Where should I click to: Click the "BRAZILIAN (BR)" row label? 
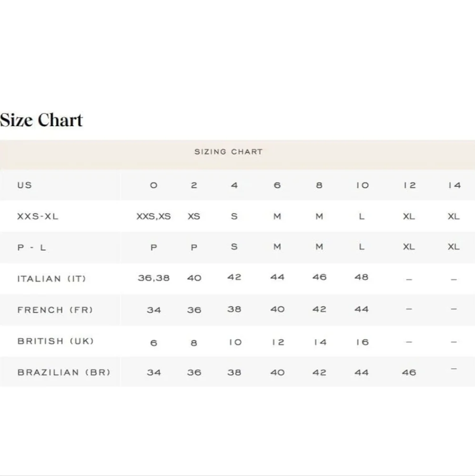(64, 373)
